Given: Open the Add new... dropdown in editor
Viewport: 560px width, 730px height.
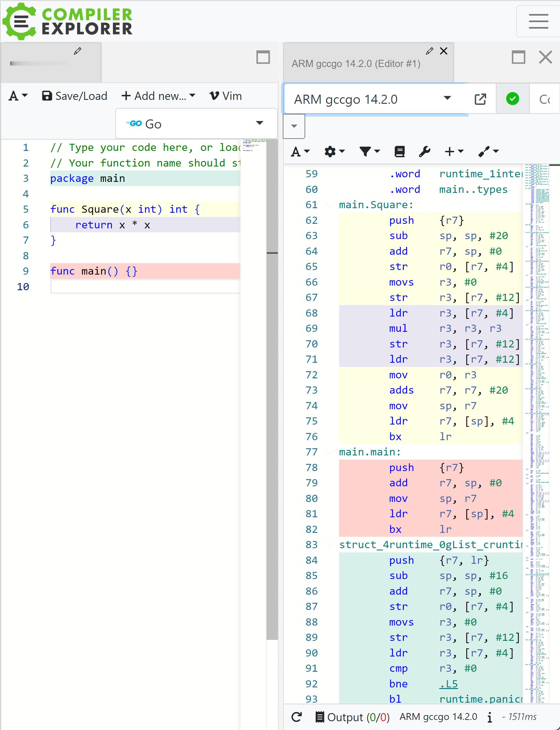Looking at the screenshot, I should [158, 96].
